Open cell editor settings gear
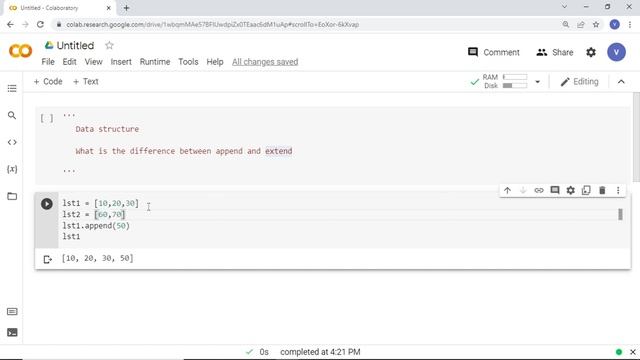This screenshot has width=640, height=360. [571, 191]
